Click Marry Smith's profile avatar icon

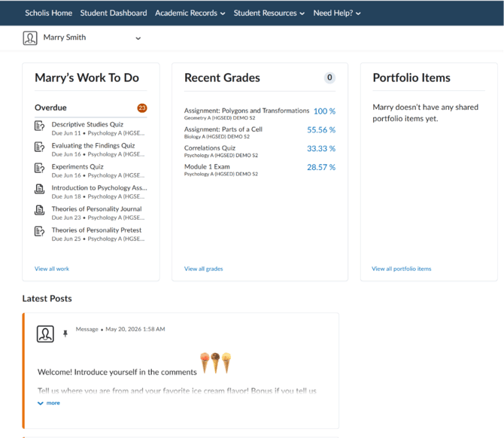tap(30, 38)
